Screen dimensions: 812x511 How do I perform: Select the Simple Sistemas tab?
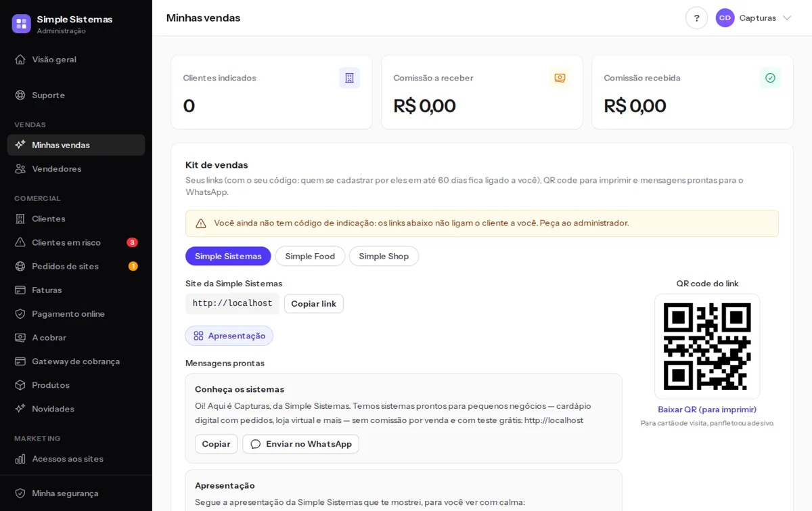coord(228,256)
